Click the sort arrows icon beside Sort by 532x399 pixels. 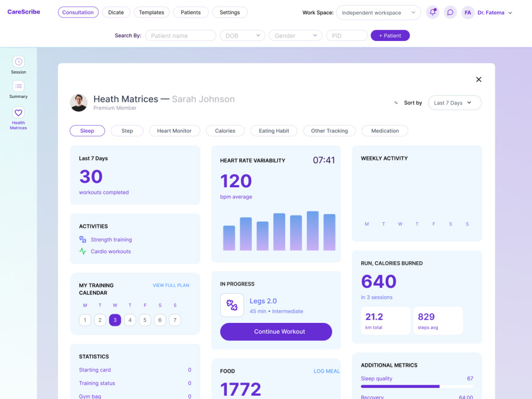point(396,103)
